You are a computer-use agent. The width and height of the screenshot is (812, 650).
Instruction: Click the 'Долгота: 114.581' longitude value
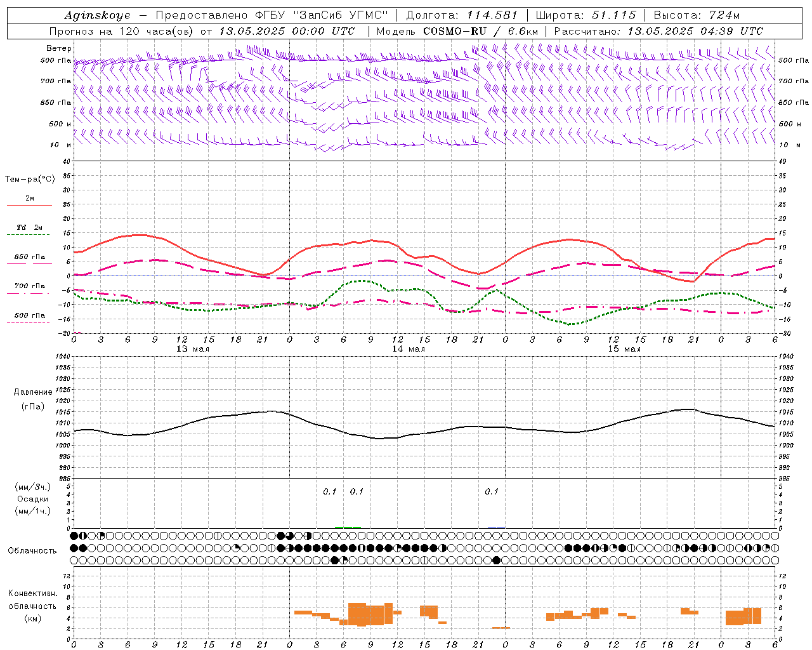click(462, 15)
